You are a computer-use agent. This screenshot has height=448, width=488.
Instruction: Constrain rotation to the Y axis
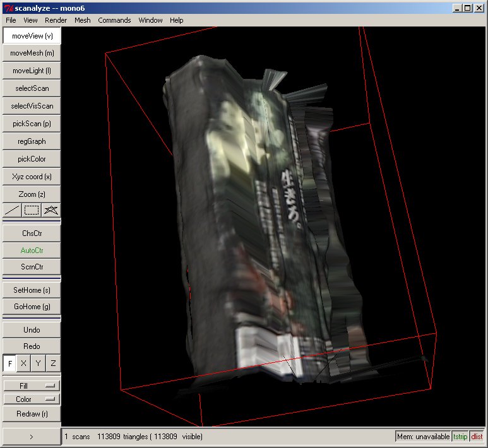tap(39, 363)
